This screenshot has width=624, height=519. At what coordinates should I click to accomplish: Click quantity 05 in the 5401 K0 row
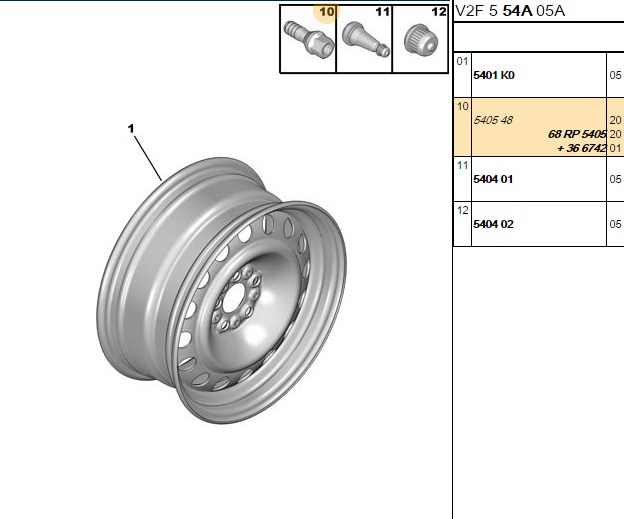click(615, 75)
